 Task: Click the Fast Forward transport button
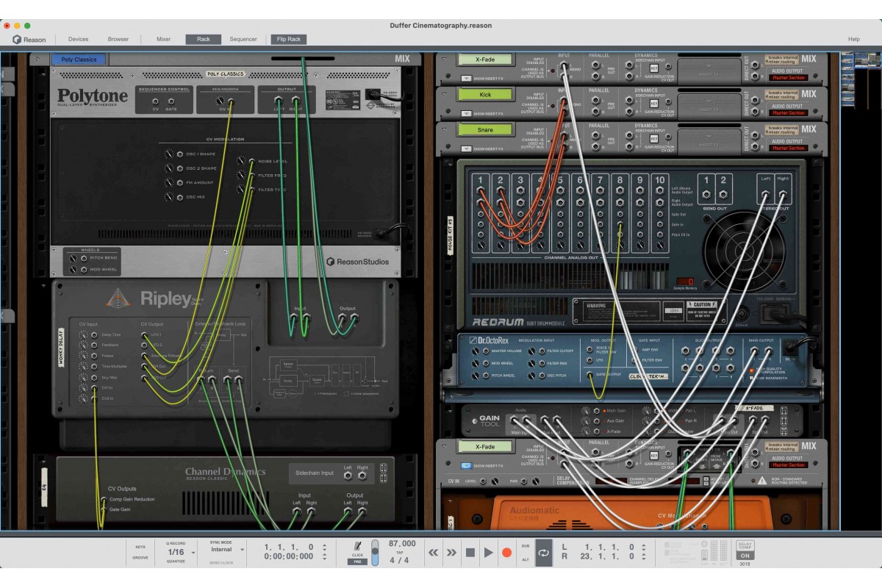pyautogui.click(x=451, y=552)
